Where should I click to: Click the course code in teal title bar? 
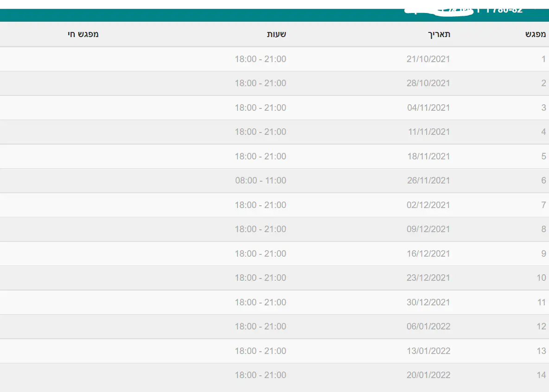click(x=504, y=10)
